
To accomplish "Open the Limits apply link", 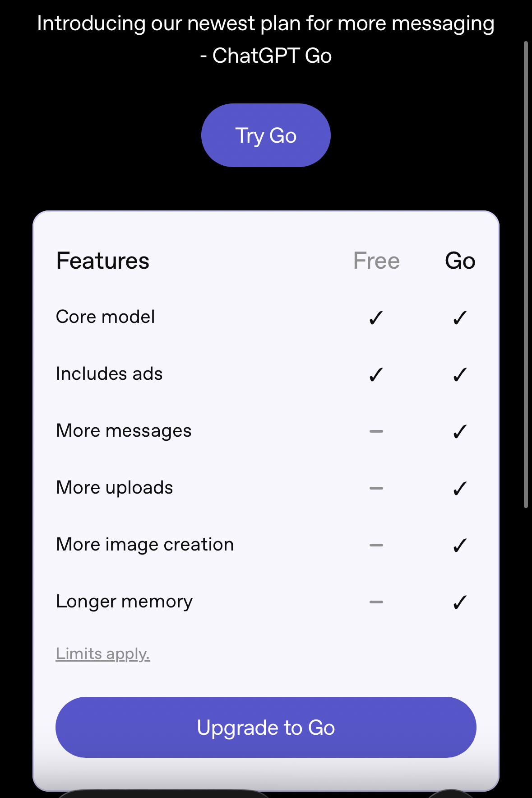I will 103,653.
